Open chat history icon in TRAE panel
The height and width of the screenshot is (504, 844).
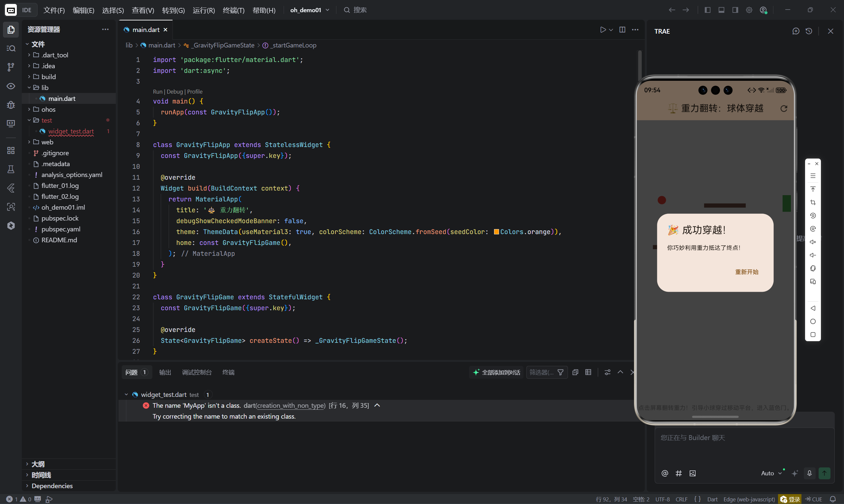tap(809, 31)
